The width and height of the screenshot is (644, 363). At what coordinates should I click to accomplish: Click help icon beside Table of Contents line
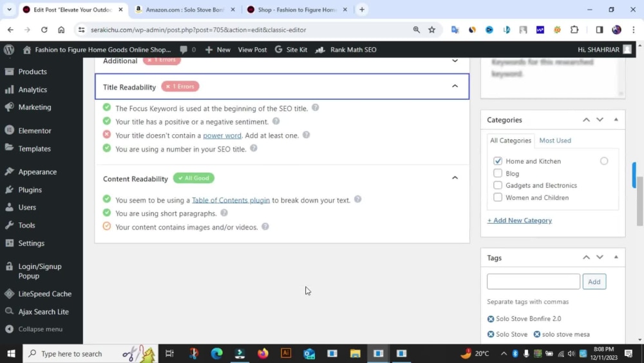[x=357, y=199]
